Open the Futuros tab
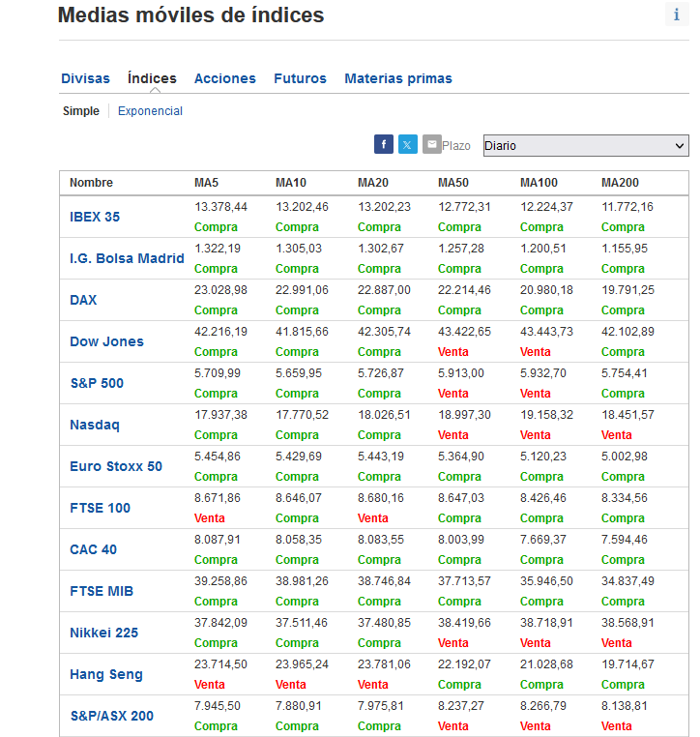This screenshot has height=737, width=700. click(x=300, y=78)
